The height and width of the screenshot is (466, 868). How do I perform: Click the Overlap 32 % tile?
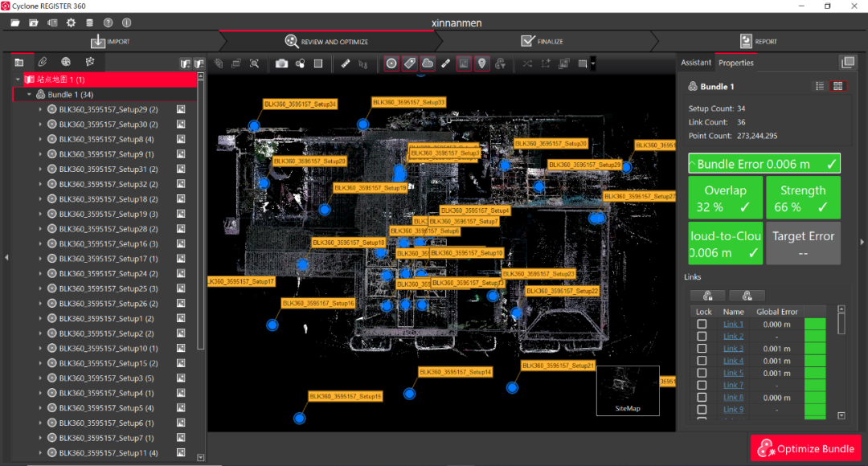click(x=725, y=198)
